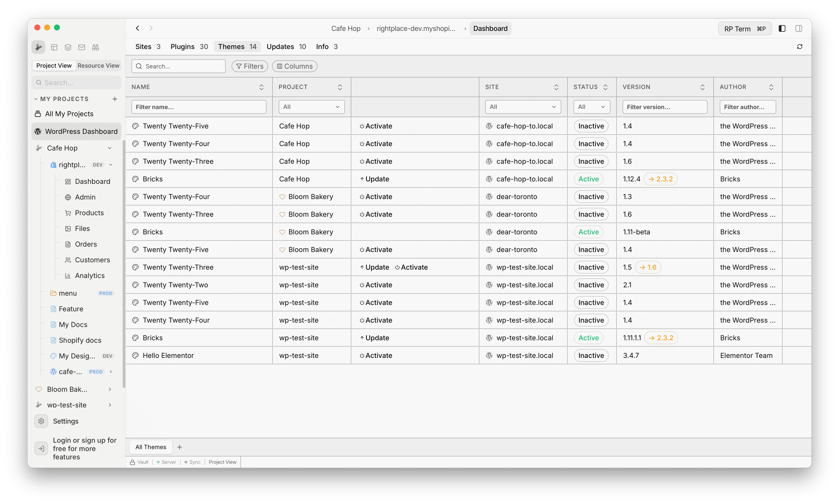839x504 pixels.
Task: Open the split view icon at top right
Action: pyautogui.click(x=799, y=28)
